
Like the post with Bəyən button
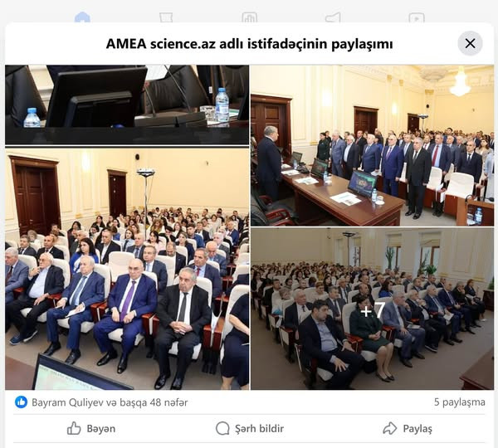pyautogui.click(x=91, y=428)
